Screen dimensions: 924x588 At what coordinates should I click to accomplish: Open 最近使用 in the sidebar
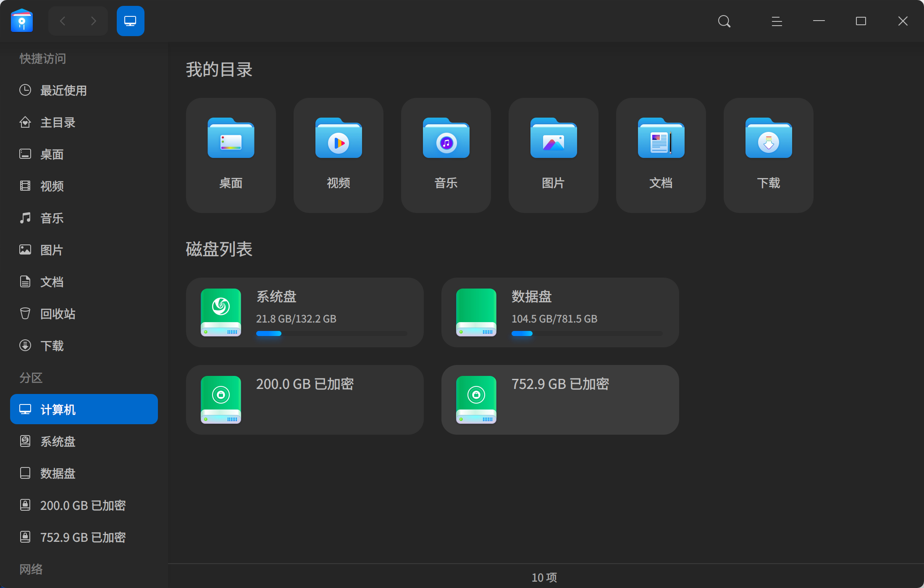(84, 90)
